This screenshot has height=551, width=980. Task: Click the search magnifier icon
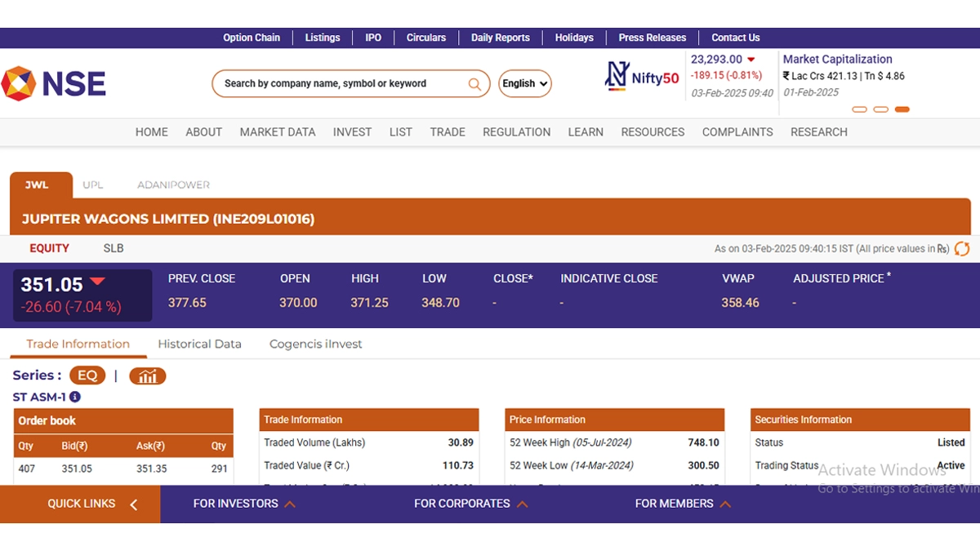point(474,83)
